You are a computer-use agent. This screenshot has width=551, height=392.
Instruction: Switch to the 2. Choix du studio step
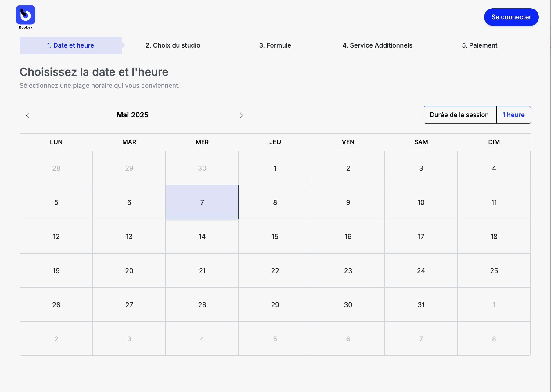[173, 45]
